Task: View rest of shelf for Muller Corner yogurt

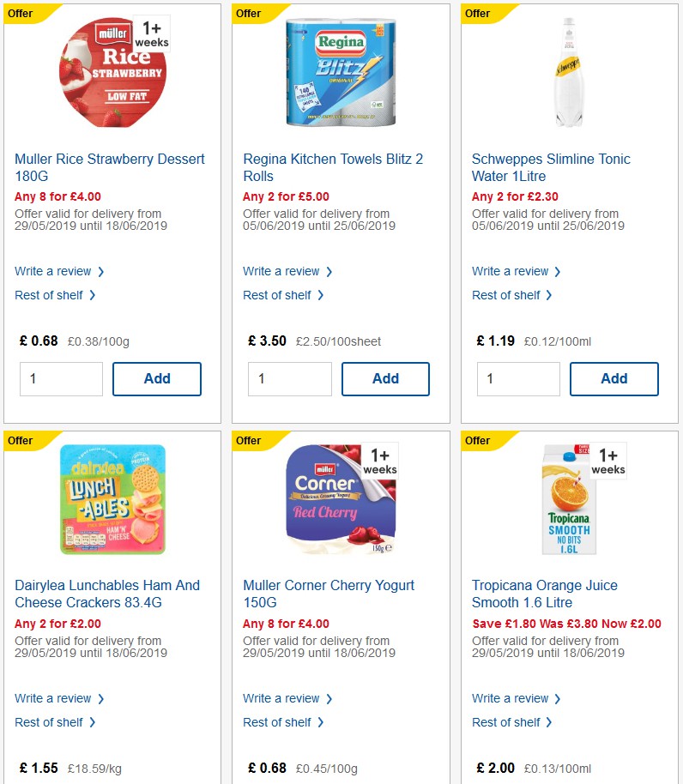Action: [278, 721]
